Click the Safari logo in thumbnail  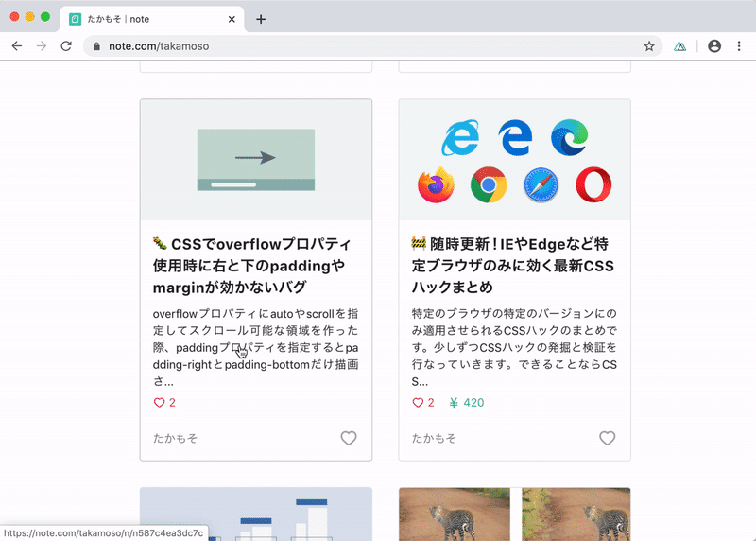(541, 184)
